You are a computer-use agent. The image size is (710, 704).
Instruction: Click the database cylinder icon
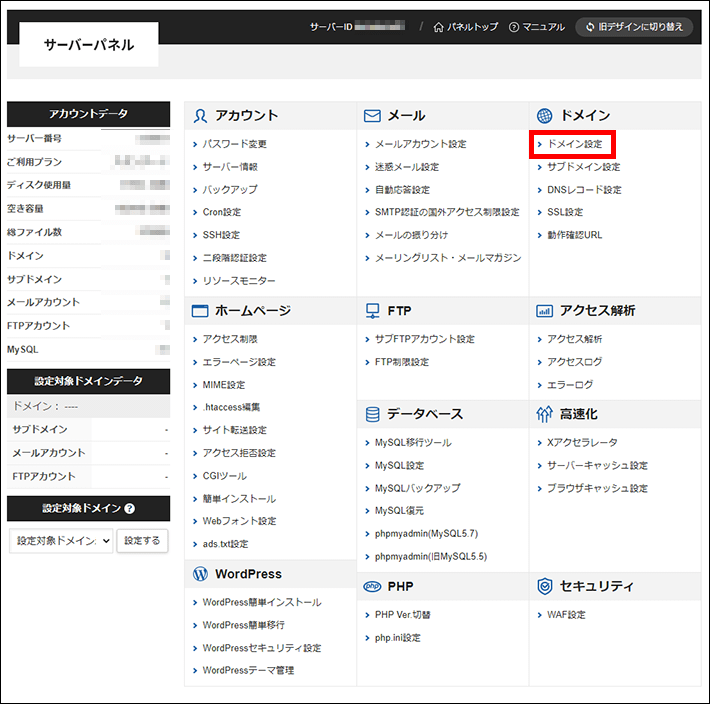372,414
